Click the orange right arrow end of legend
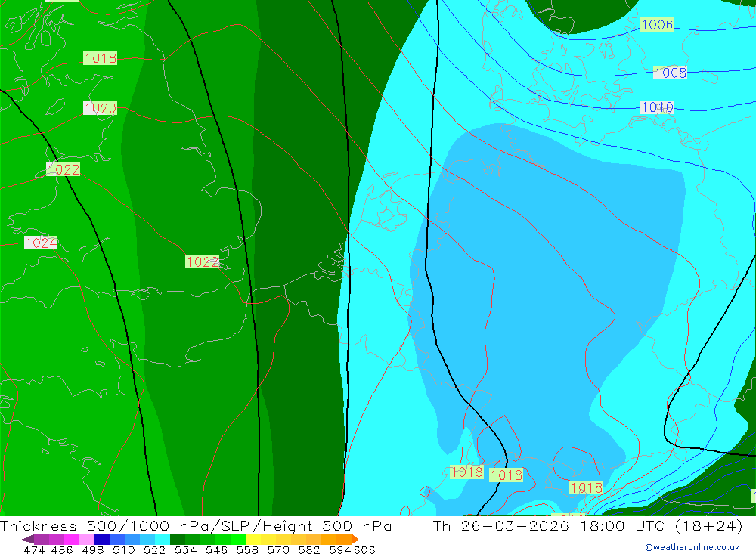The image size is (756, 554). (355, 539)
